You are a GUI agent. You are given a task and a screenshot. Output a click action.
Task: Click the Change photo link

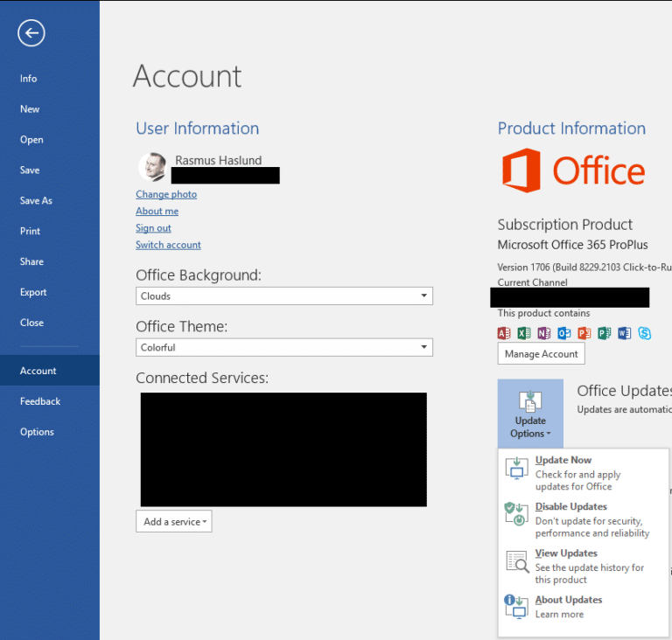(166, 194)
